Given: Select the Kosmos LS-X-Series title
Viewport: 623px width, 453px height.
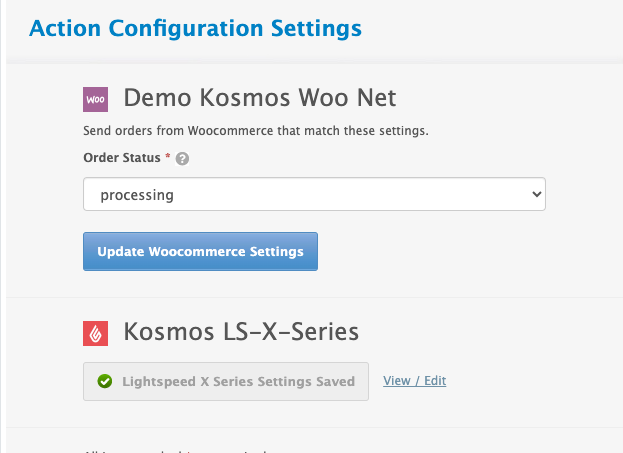Looking at the screenshot, I should coord(240,331).
